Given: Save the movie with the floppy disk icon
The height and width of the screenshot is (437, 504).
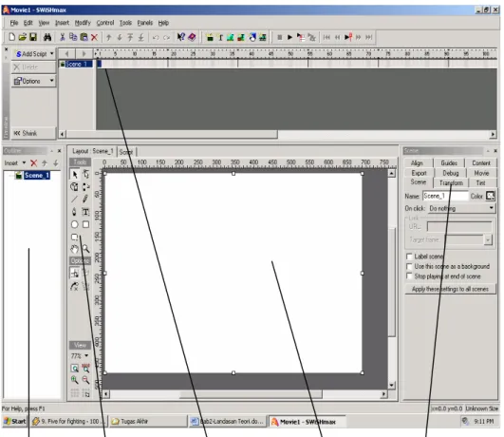Looking at the screenshot, I should (x=33, y=37).
